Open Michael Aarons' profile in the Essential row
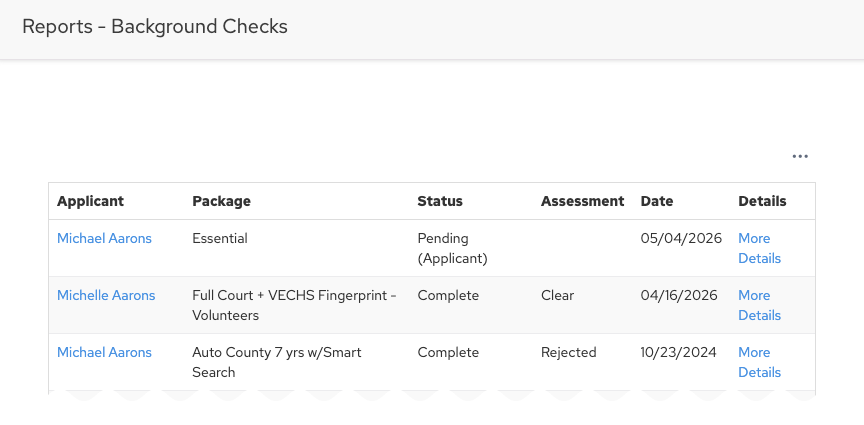Viewport: 864px width, 425px height. [x=104, y=238]
